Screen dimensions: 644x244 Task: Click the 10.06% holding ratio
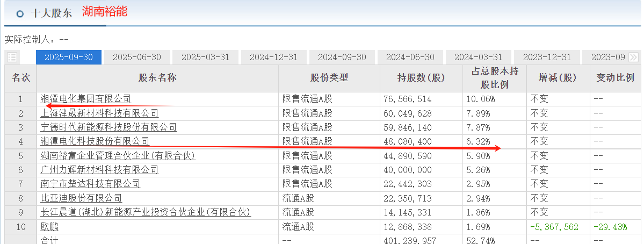pyautogui.click(x=481, y=99)
